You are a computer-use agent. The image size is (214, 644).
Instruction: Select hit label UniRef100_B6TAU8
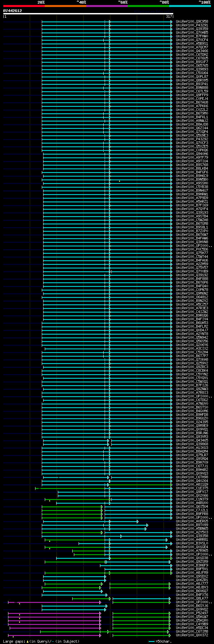point(192,102)
